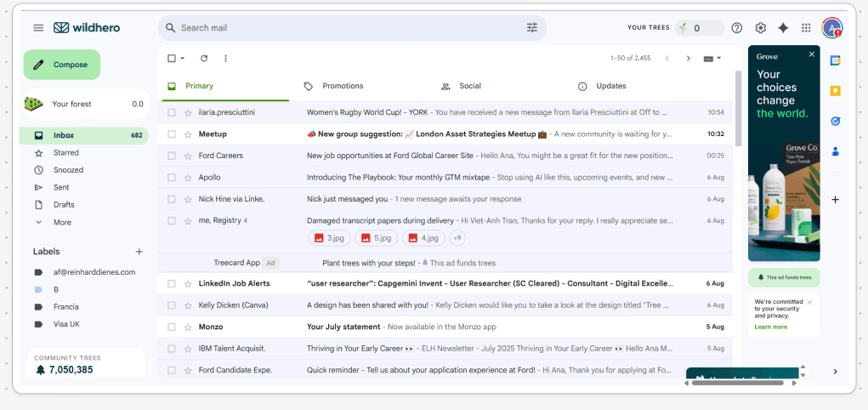Screen dimensions: 868x410
Task: Open the three-dot more options menu
Action: pos(225,58)
